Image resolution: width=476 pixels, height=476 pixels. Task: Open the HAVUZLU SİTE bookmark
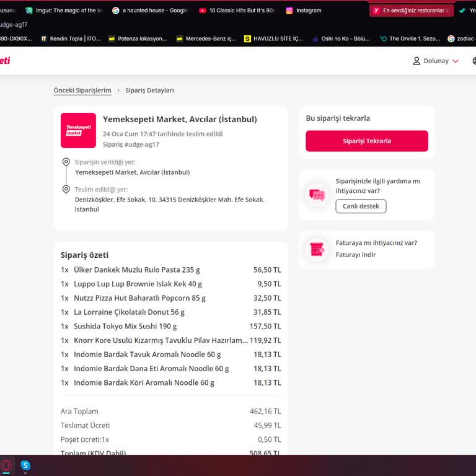tap(273, 39)
